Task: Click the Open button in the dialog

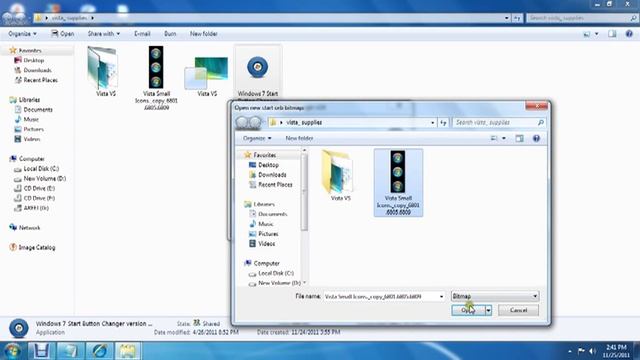Action: tap(468, 310)
